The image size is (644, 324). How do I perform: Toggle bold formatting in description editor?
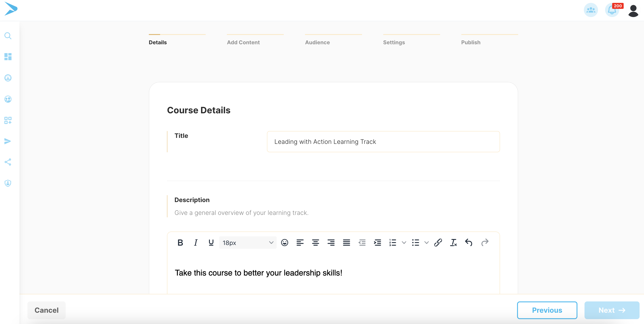pyautogui.click(x=180, y=243)
